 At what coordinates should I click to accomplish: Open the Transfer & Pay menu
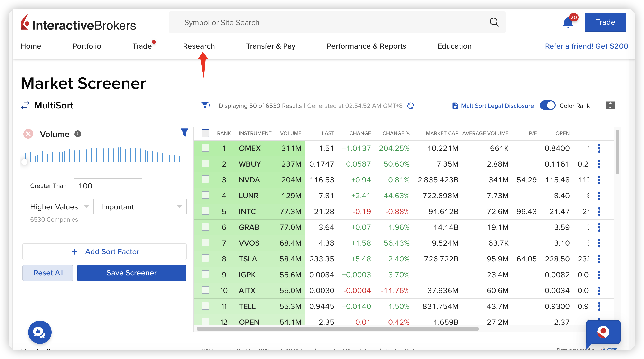[x=271, y=46]
